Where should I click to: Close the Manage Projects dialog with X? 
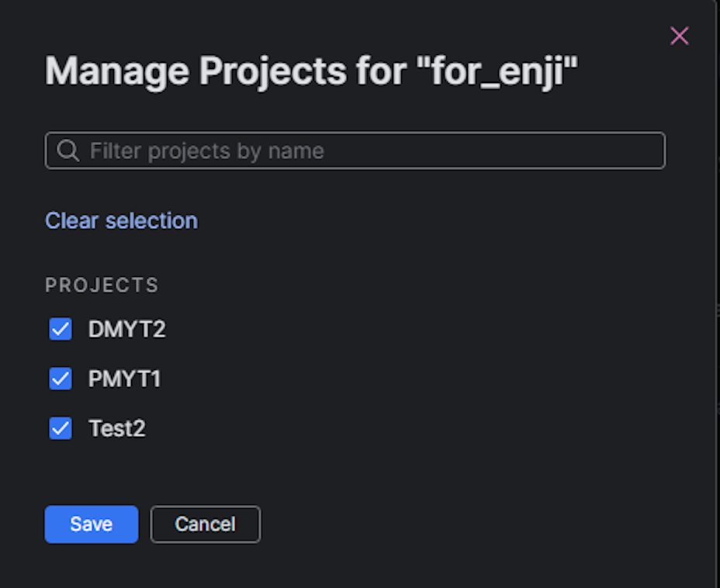click(679, 36)
